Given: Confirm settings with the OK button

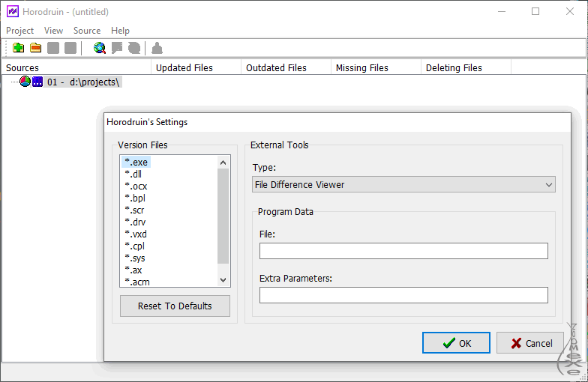Looking at the screenshot, I should (x=457, y=343).
